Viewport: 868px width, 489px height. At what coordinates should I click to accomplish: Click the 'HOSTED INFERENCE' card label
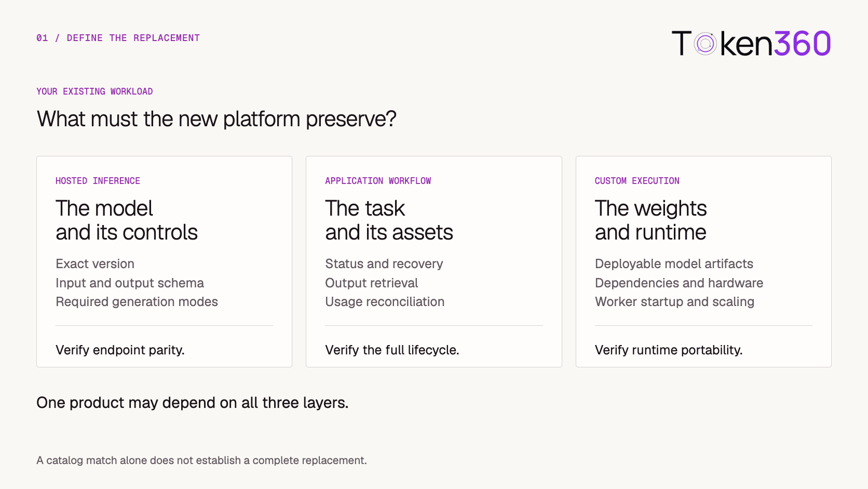coord(98,181)
